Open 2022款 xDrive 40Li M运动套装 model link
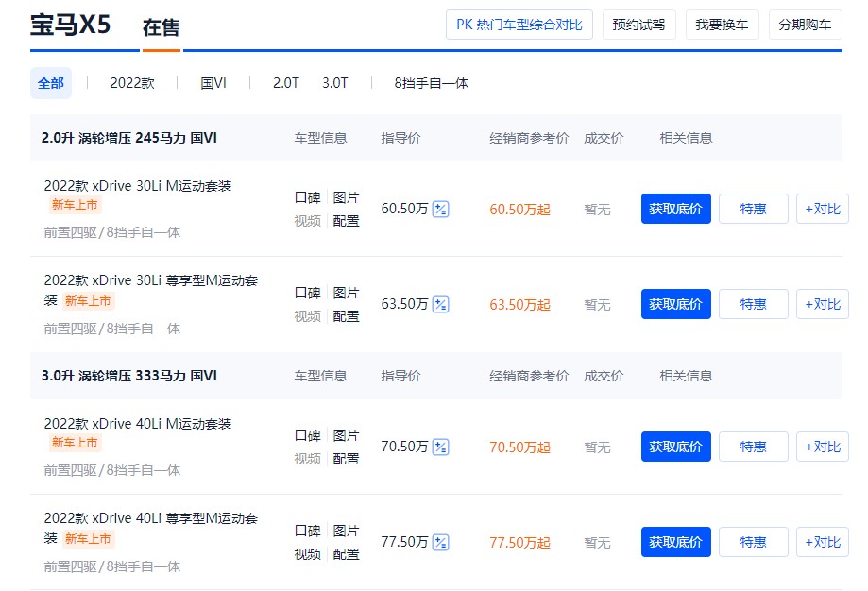 (138, 424)
